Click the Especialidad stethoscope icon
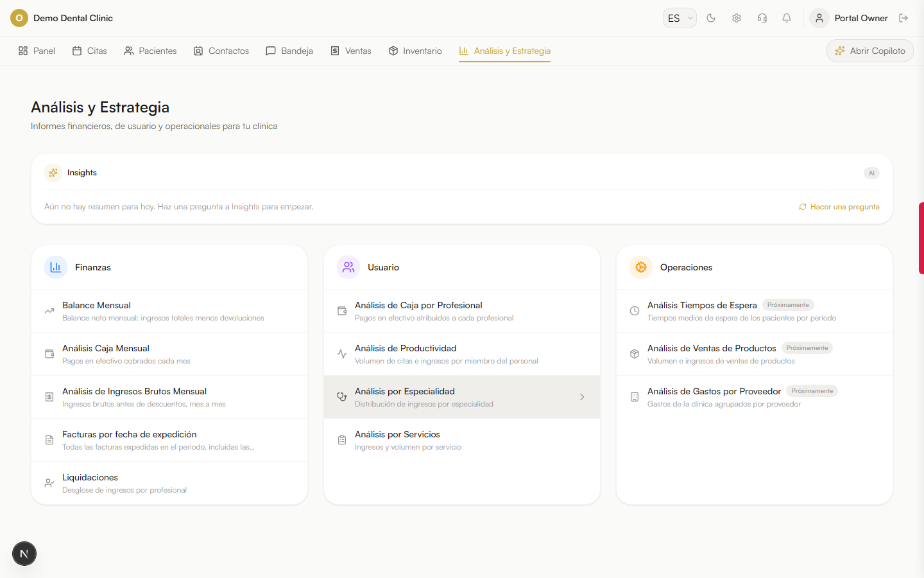This screenshot has height=578, width=924. pos(342,397)
